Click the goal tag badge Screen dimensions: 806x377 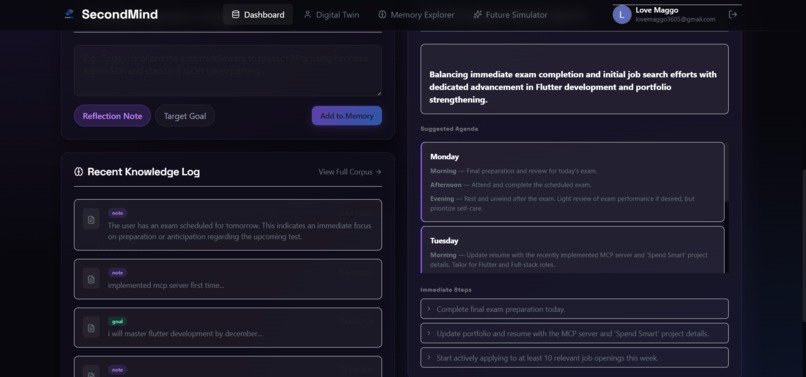pos(117,321)
